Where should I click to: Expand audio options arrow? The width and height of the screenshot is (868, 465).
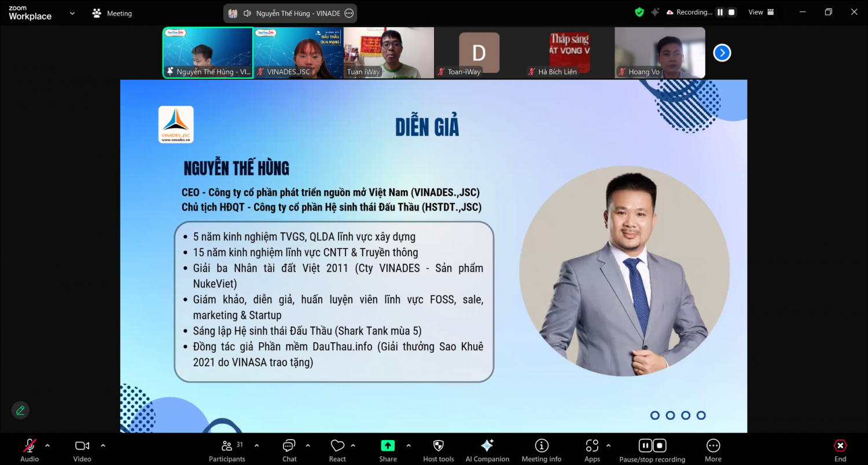47,445
